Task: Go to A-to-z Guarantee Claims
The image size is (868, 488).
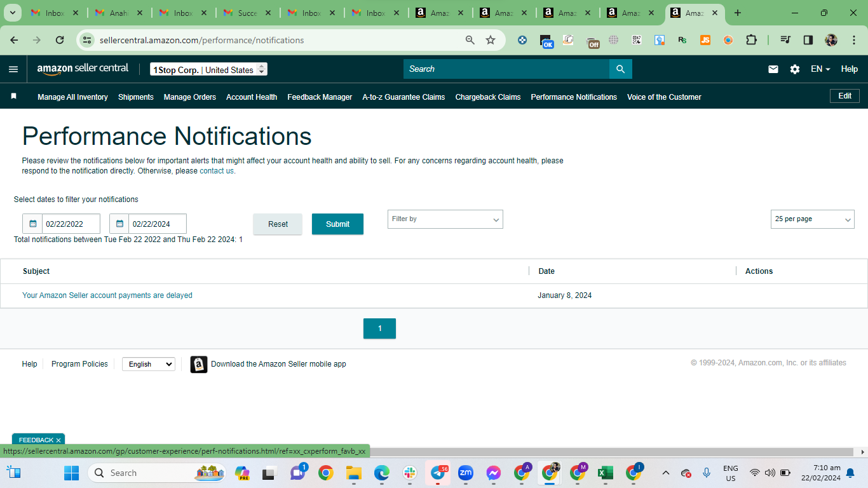Action: [403, 97]
